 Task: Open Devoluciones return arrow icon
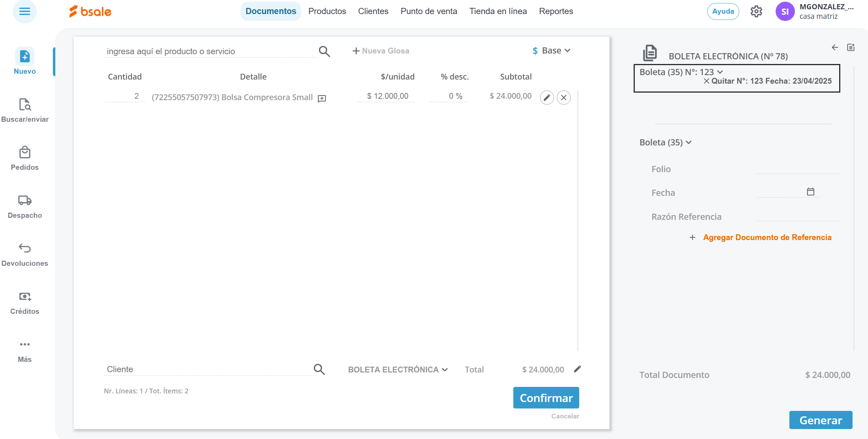(x=25, y=254)
